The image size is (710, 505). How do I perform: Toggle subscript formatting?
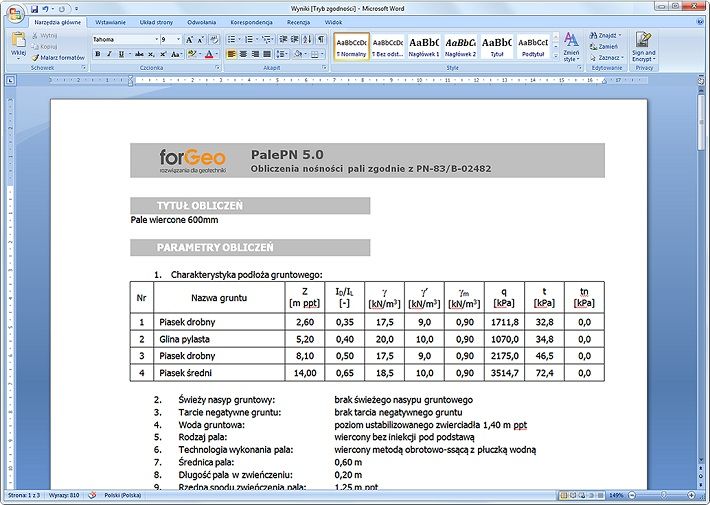[151, 54]
